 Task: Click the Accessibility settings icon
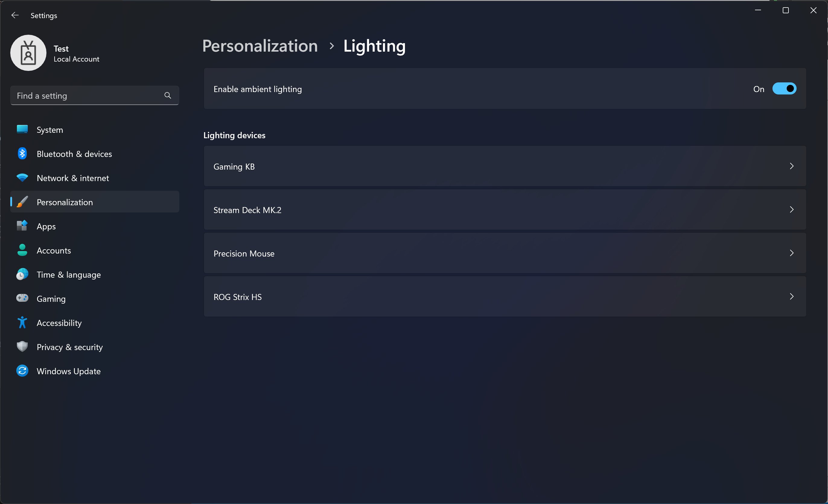pos(22,323)
